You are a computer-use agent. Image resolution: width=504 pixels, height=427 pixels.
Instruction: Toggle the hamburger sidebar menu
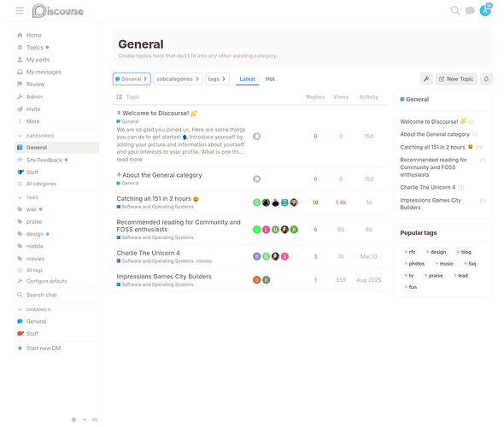pos(20,11)
